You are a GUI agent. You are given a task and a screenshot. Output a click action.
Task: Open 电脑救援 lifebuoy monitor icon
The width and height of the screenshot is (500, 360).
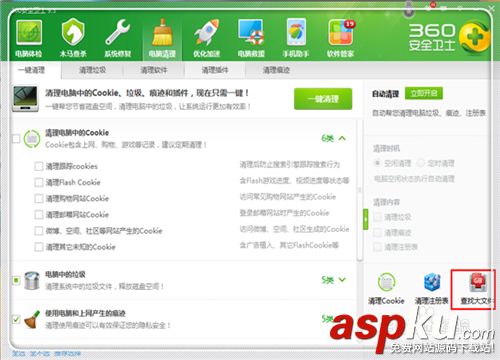pos(251,32)
